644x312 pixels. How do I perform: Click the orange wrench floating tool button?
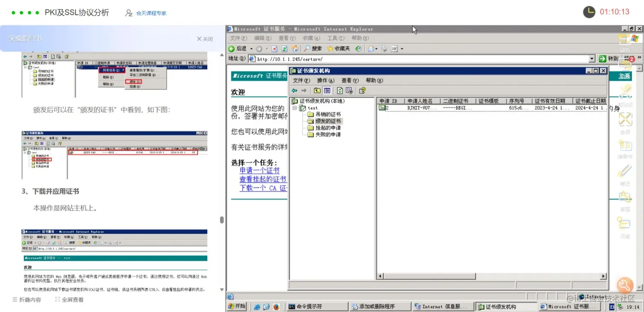[x=625, y=285]
